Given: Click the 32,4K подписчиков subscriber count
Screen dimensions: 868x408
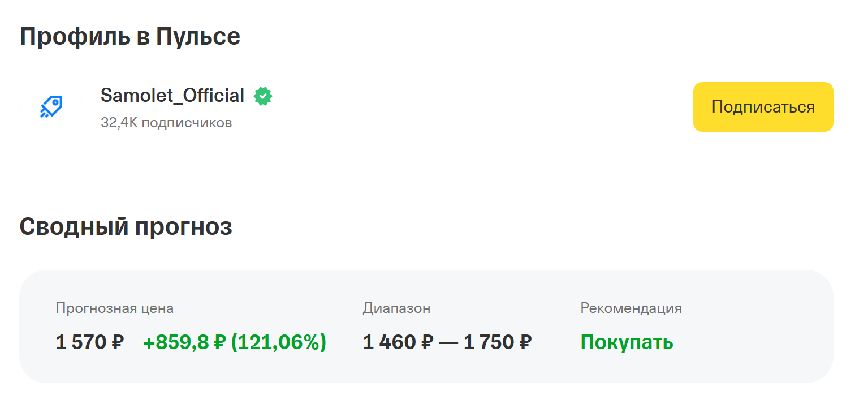Looking at the screenshot, I should [x=166, y=123].
